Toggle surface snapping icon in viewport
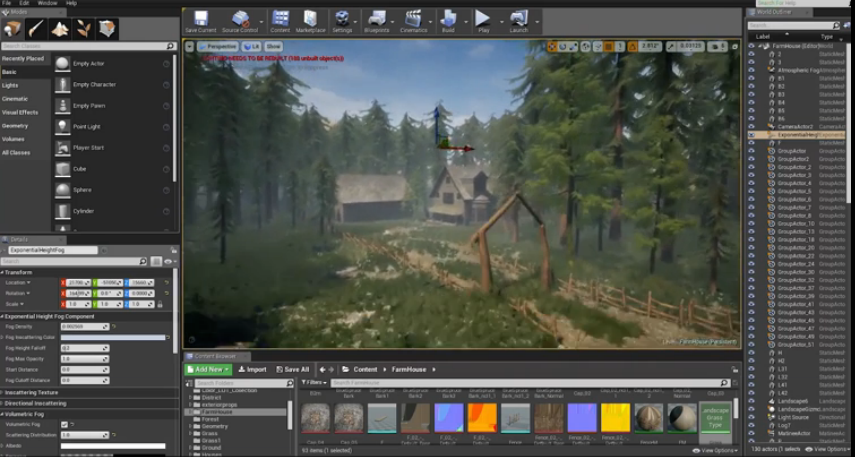The height and width of the screenshot is (457, 855). click(x=598, y=47)
